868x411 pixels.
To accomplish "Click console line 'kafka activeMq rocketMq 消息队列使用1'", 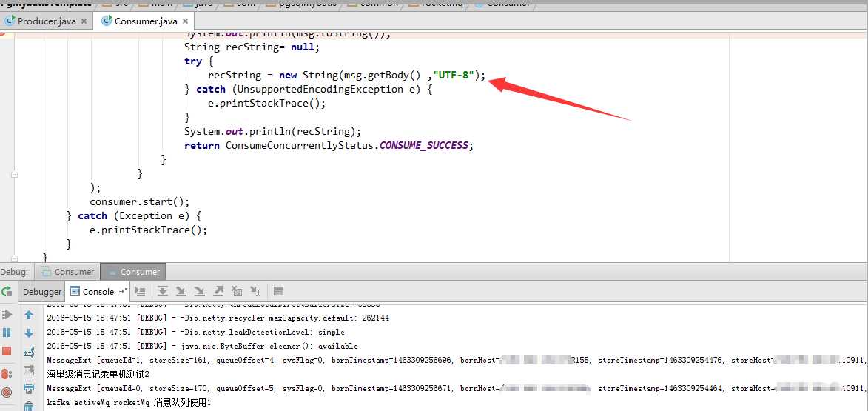I will (x=129, y=402).
